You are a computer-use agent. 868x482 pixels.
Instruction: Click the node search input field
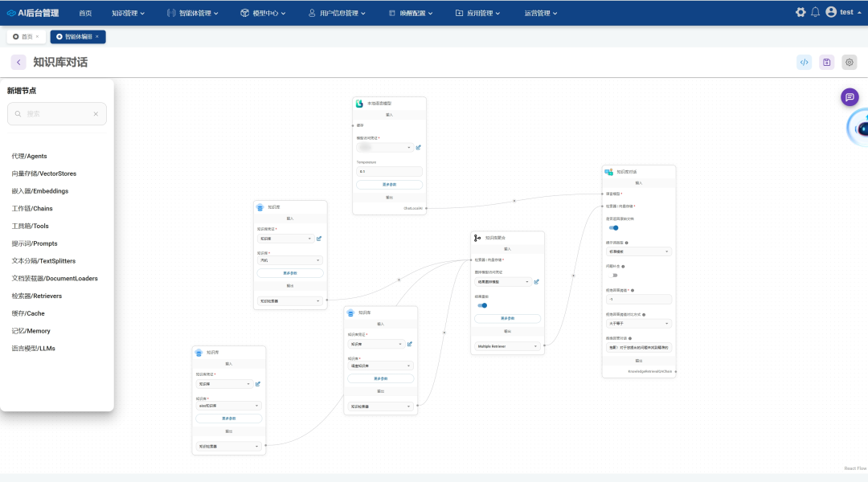[57, 114]
